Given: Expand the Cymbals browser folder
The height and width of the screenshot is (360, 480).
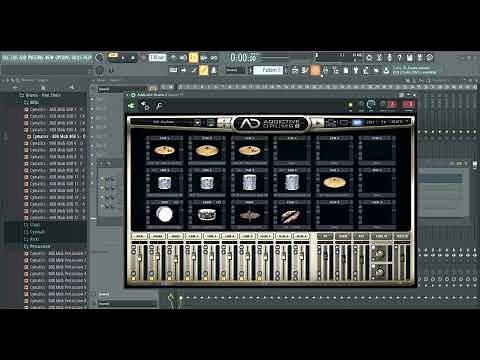Looking at the screenshot, I should click(35, 232).
